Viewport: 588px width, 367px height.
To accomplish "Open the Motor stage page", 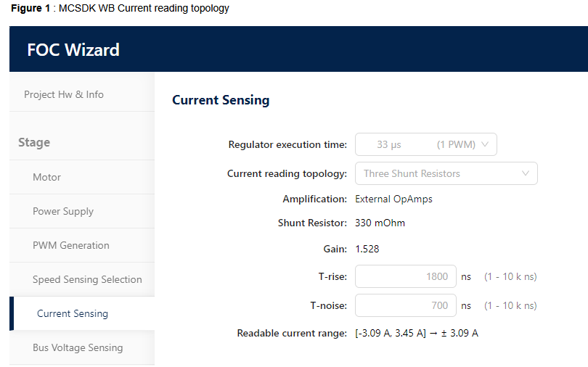I will click(x=46, y=177).
